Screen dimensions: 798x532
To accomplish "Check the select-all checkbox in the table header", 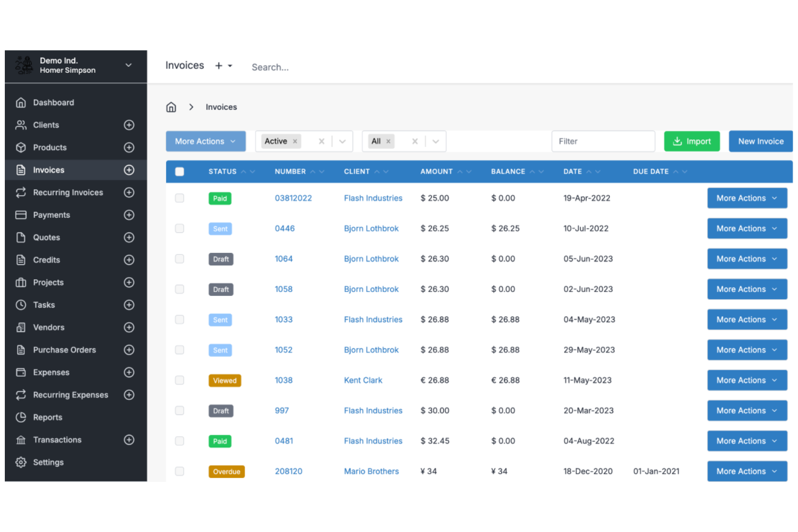I will tap(180, 171).
